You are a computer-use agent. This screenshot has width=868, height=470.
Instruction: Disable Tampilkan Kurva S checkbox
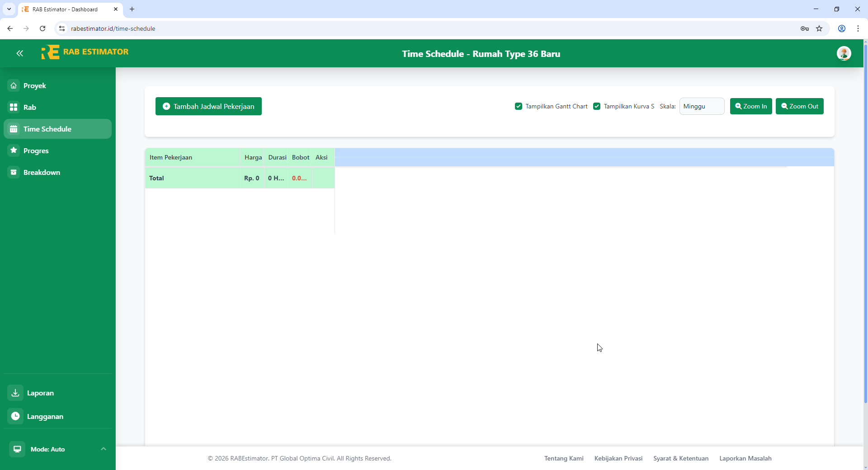pyautogui.click(x=597, y=106)
